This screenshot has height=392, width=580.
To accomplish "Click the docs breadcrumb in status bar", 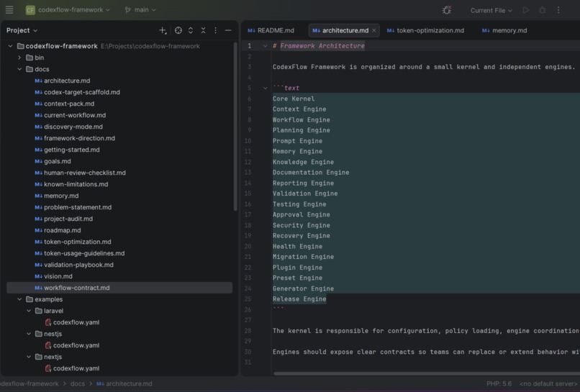I will 77,383.
